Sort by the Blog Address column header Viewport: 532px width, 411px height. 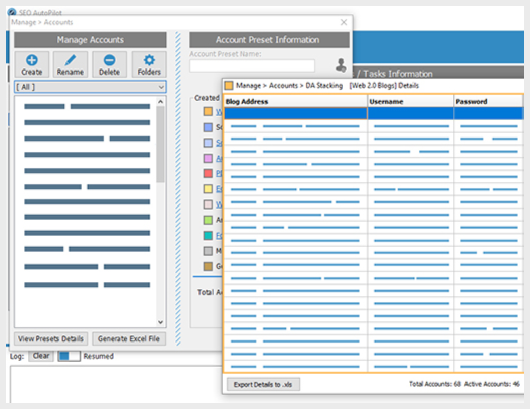tap(295, 101)
